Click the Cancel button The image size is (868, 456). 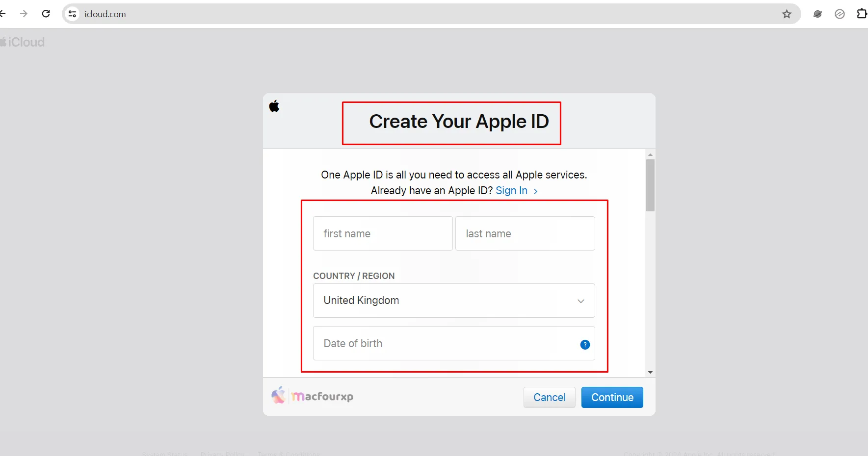(x=550, y=397)
